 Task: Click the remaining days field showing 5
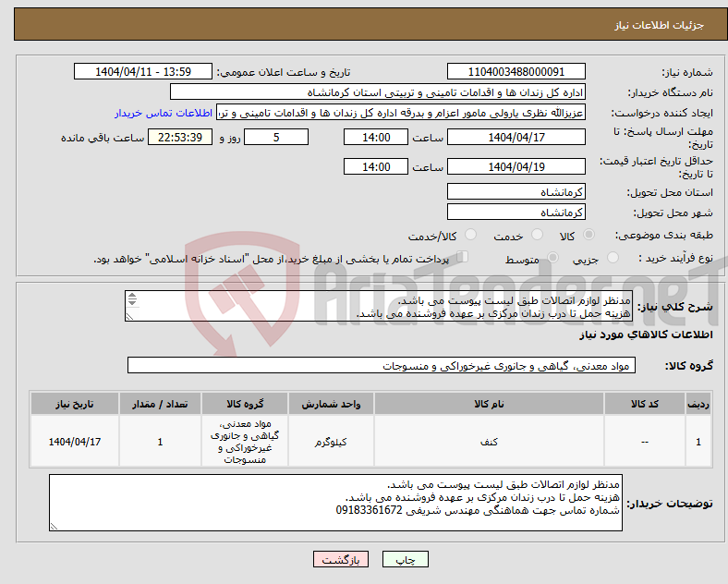(276, 137)
